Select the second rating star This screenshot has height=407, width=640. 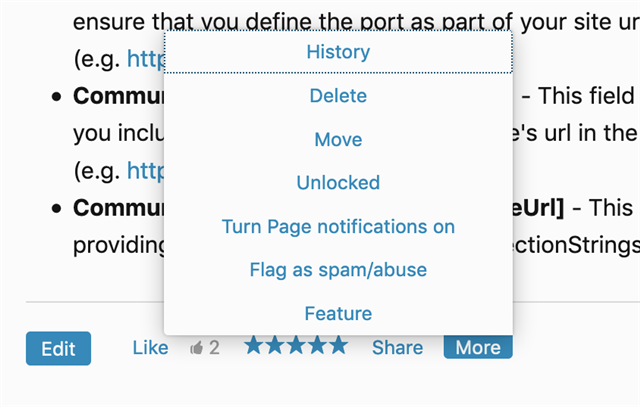tap(275, 345)
